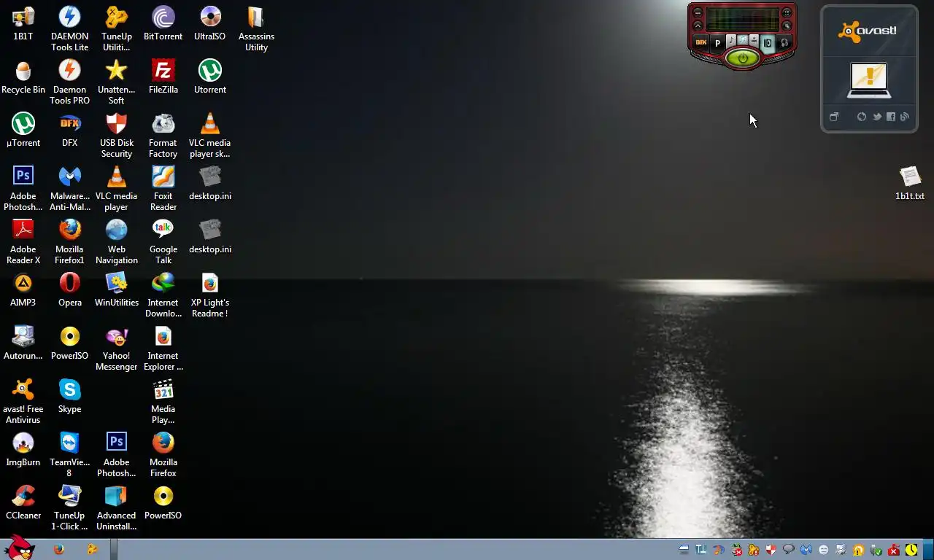This screenshot has width=934, height=560.
Task: Open Facebook link in avast! gadget
Action: (891, 117)
